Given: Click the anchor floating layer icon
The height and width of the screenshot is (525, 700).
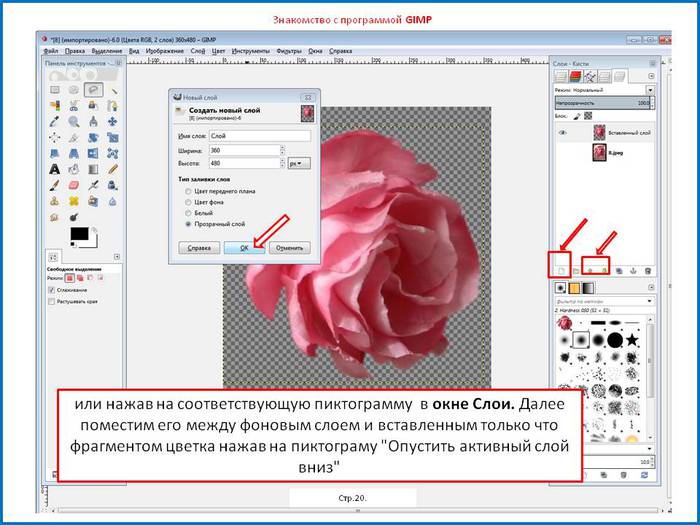Looking at the screenshot, I should tap(633, 271).
